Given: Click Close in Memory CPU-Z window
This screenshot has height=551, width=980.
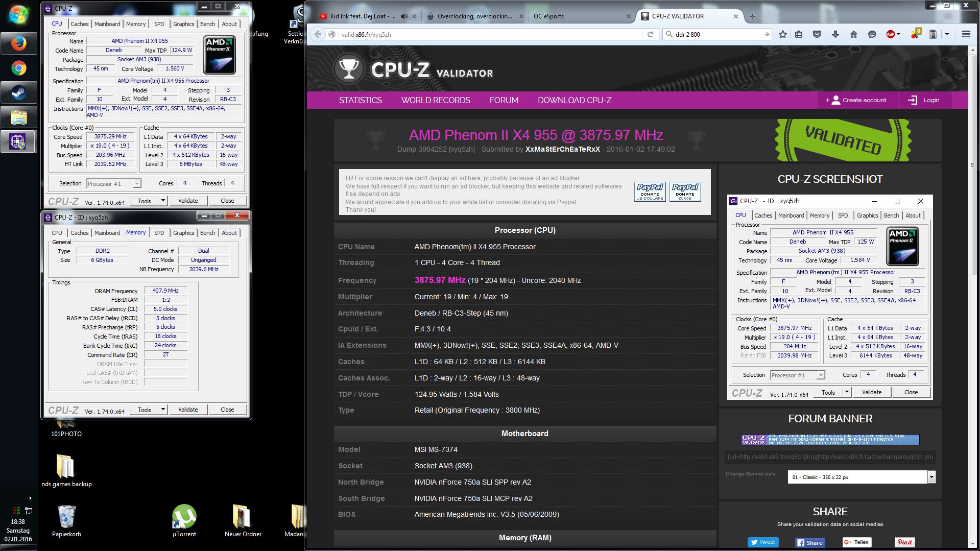Looking at the screenshot, I should tap(227, 410).
